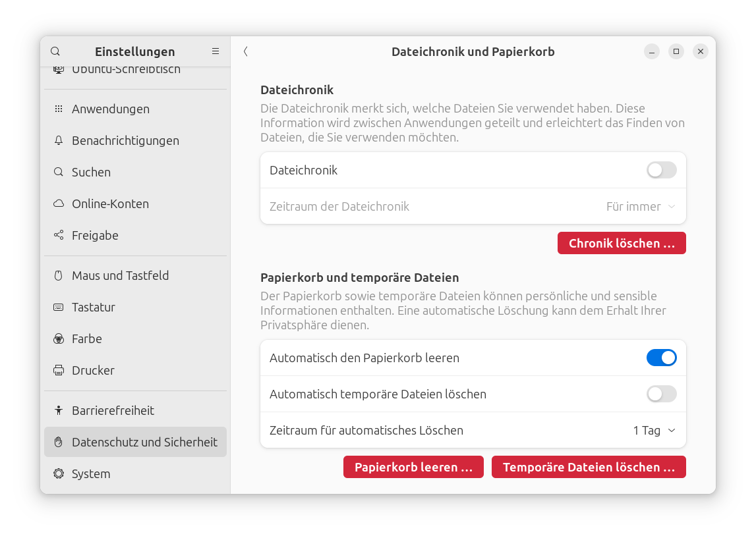This screenshot has height=538, width=756.
Task: Open the Tastatur settings section
Action: coord(94,307)
